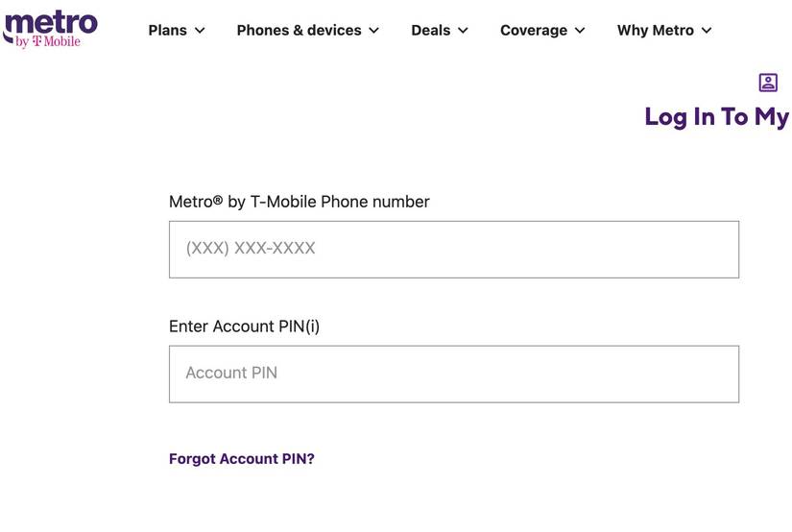The width and height of the screenshot is (792, 532).
Task: Focus the phone number input field
Action: coord(453,250)
